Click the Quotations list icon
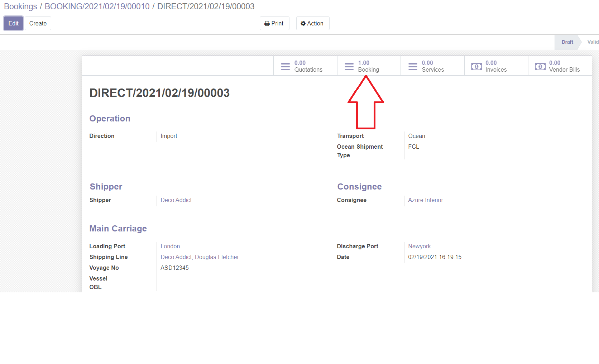Viewport: 599px width, 364px height. click(x=285, y=67)
